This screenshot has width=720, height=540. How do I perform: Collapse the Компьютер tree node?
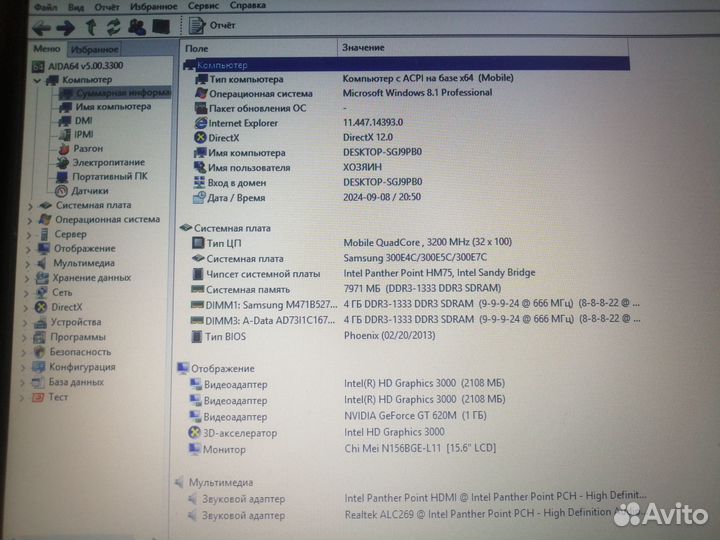(x=37, y=81)
